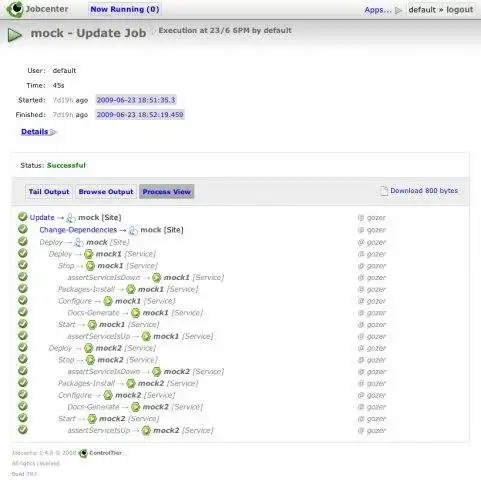Click the arrow icon next to Apps...

(x=398, y=10)
